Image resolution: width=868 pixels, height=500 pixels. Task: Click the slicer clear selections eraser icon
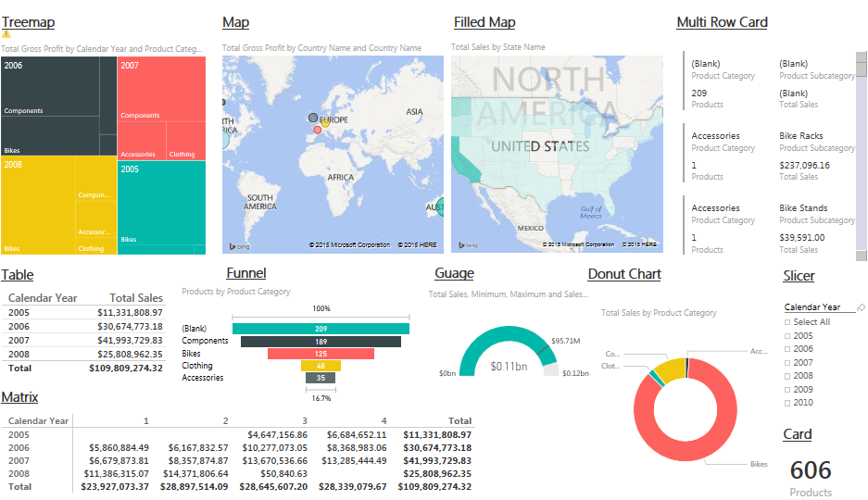(861, 306)
